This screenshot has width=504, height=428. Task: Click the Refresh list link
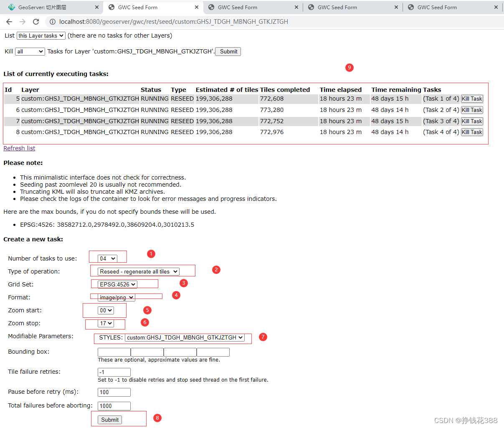[x=19, y=148]
